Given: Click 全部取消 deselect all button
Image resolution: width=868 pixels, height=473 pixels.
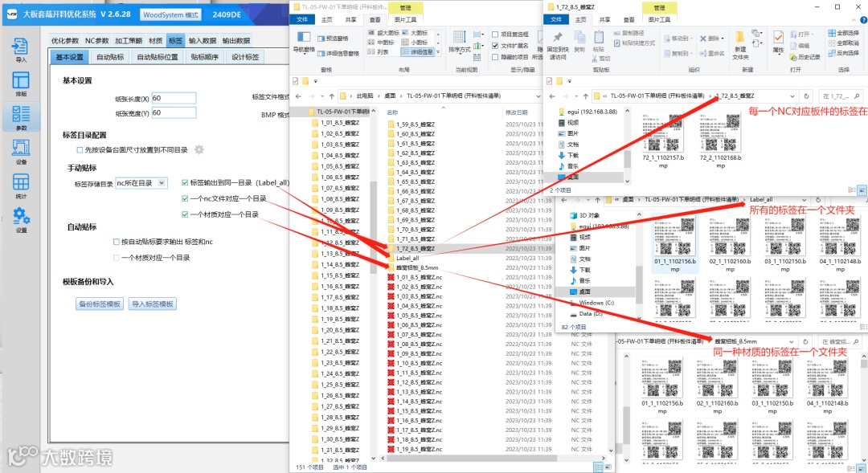Looking at the screenshot, I should click(x=844, y=43).
